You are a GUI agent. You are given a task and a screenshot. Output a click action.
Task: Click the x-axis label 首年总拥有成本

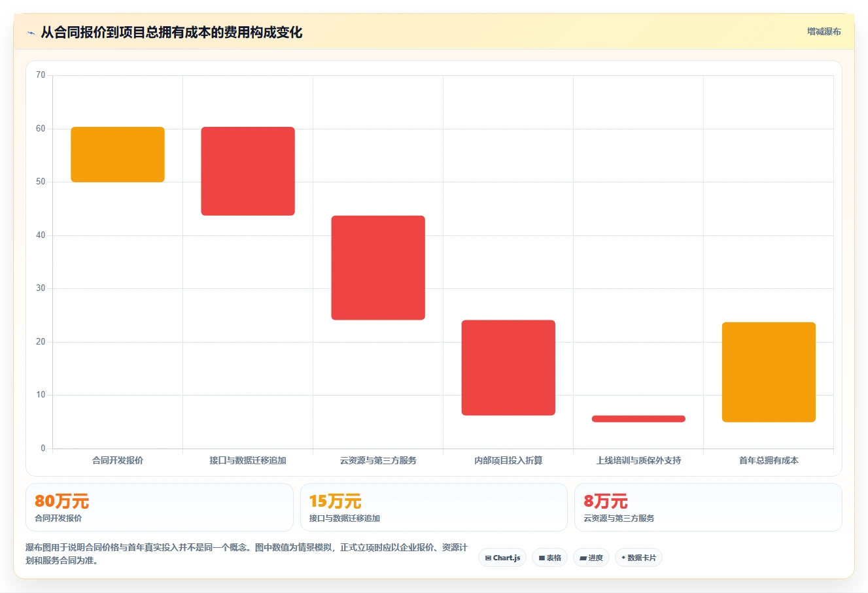[769, 460]
